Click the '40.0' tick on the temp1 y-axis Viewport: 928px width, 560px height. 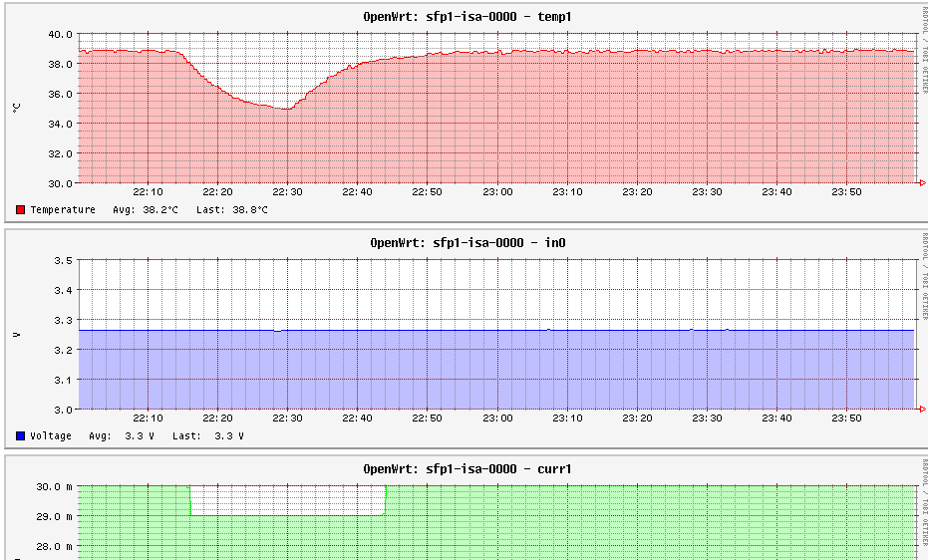tap(61, 34)
